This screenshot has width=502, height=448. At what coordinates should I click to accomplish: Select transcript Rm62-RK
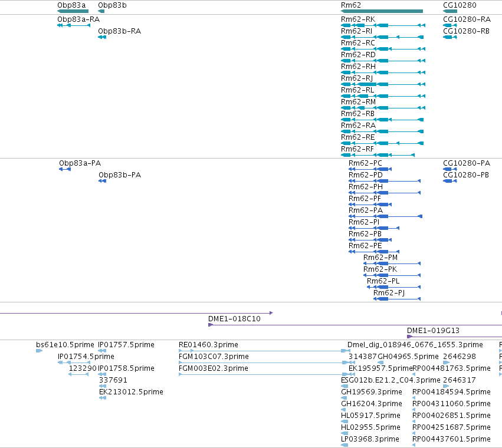383,25
